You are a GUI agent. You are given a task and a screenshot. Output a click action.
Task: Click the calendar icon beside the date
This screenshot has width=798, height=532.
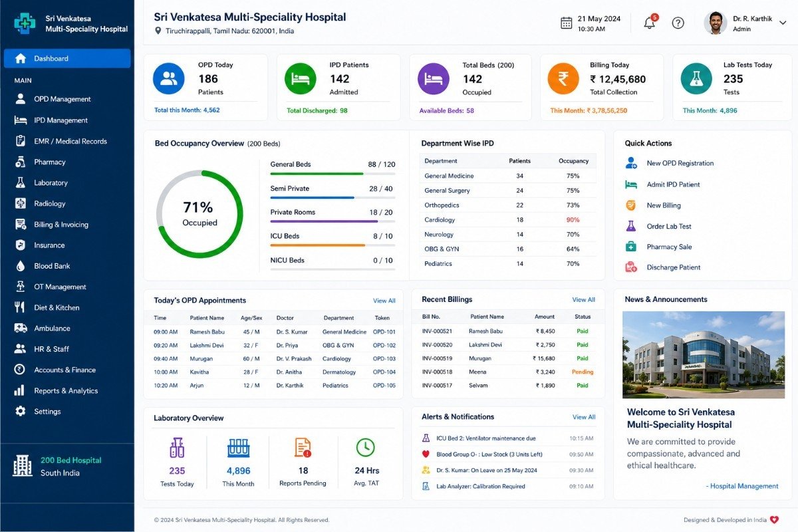click(567, 23)
